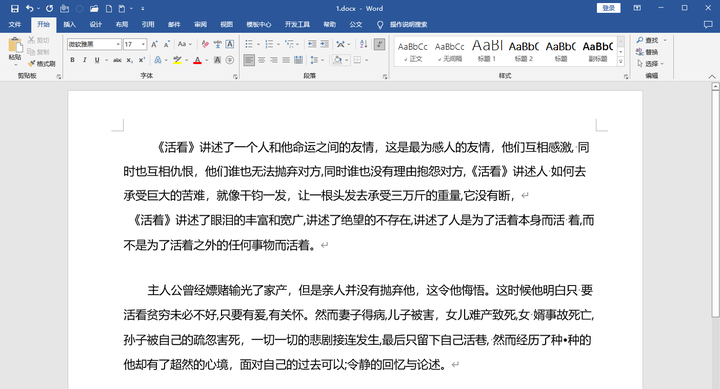This screenshot has width=720, height=389.
Task: Center align the paragraph
Action: 261,60
